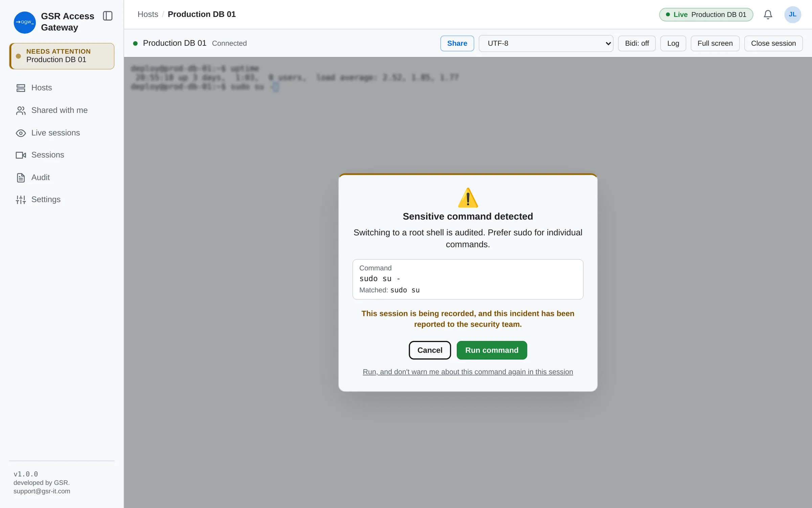This screenshot has height=508, width=812.
Task: Click the Audit document icon
Action: point(21,177)
